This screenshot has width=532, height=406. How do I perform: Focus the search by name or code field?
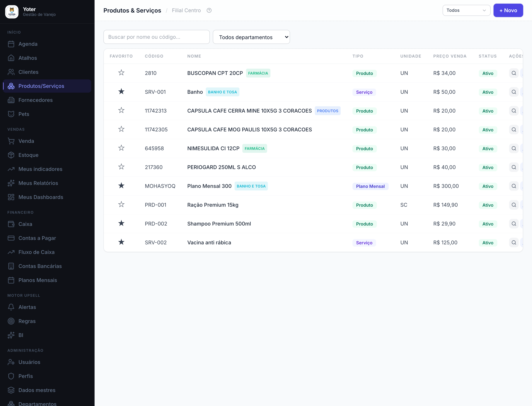click(x=156, y=37)
